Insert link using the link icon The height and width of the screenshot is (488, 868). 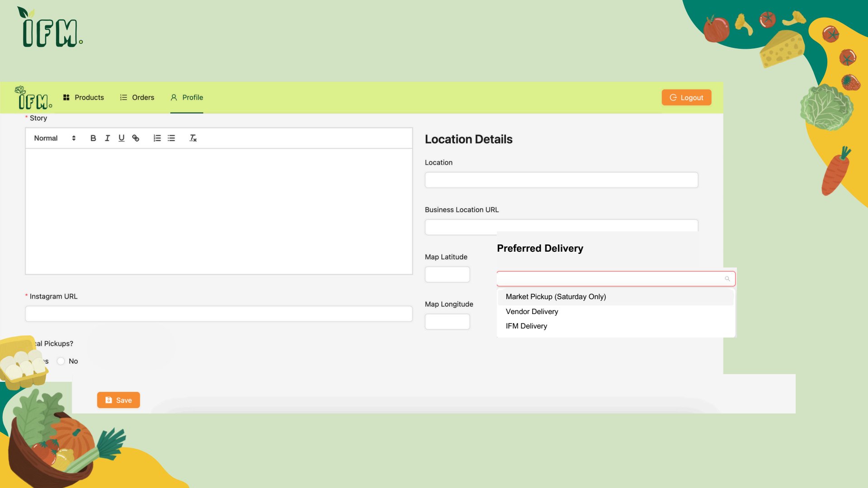click(136, 138)
